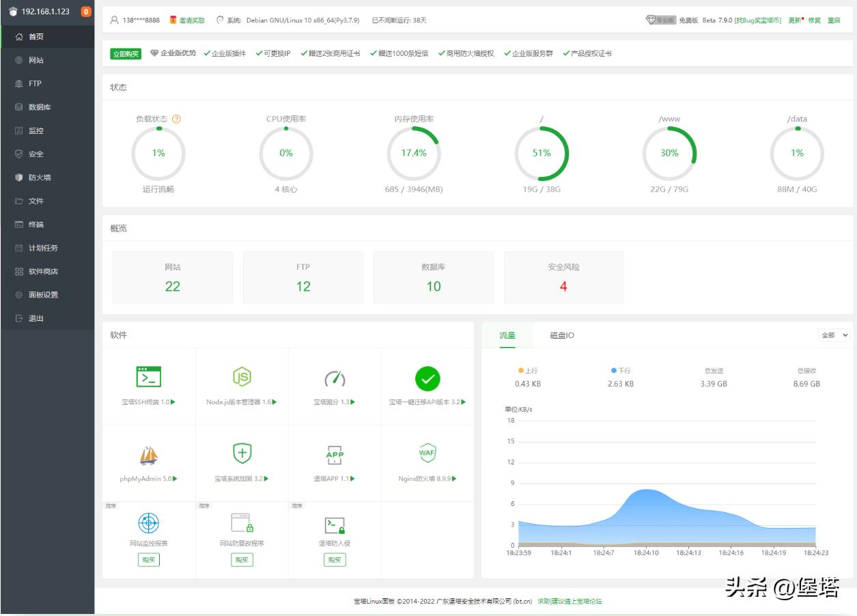Screen dimensions: 857x616
Task: Open the 宝塔系统加固 shield icon
Action: click(x=242, y=453)
